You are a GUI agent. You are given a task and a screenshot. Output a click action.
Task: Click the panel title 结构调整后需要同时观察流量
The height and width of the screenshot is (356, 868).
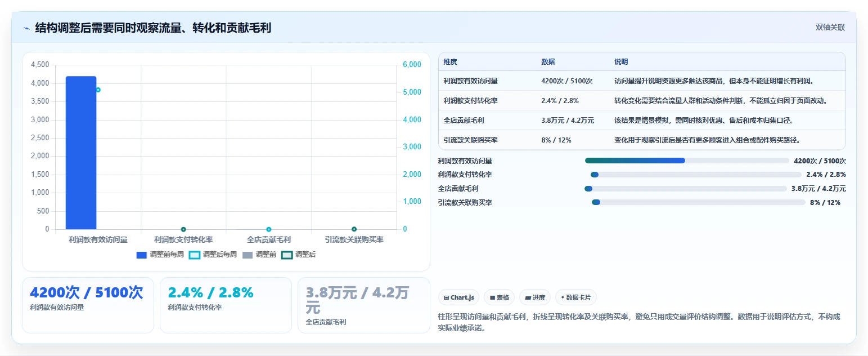[153, 28]
